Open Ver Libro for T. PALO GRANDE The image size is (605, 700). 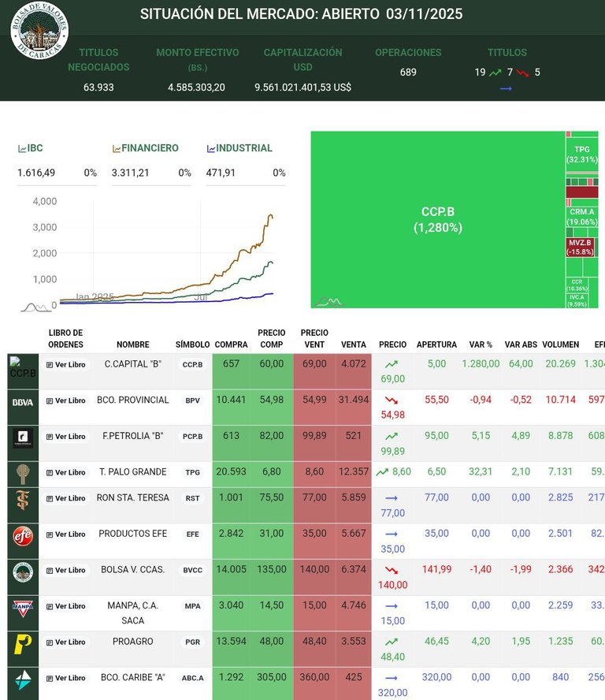[x=66, y=472]
